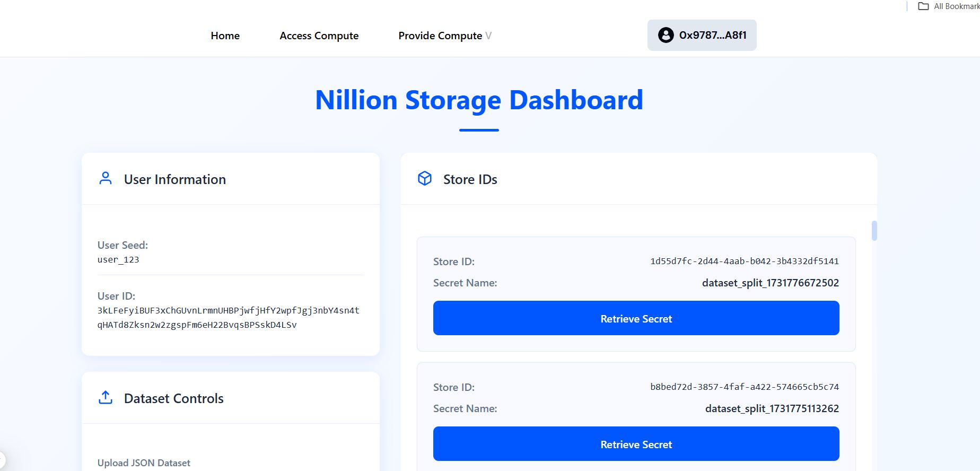Screen dimensions: 980x471
Task: Click All Bookmarks text in browser bar
Action: pyautogui.click(x=957, y=6)
